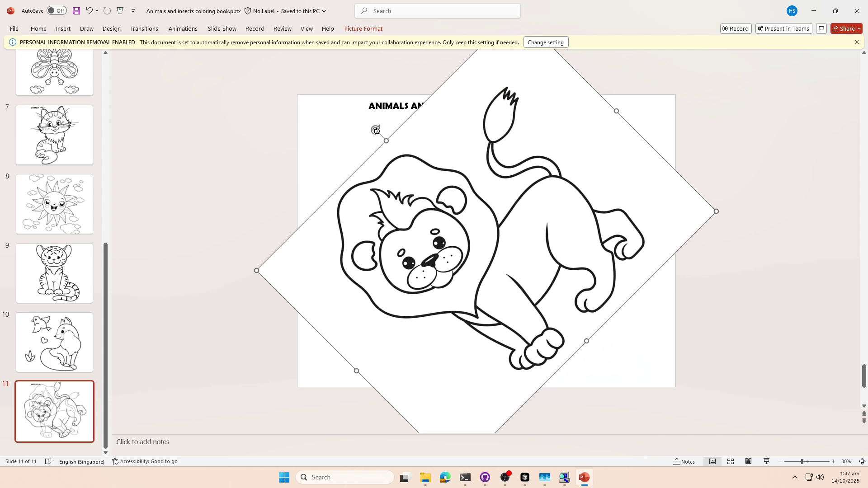
Task: Click the spell check icon on the status bar
Action: point(48,461)
